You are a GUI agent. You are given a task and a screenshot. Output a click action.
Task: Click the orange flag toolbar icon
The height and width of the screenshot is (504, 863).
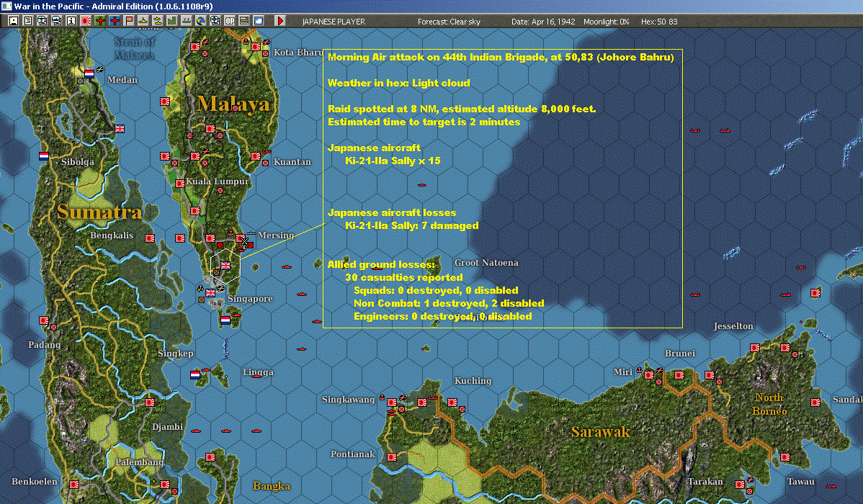[129, 21]
